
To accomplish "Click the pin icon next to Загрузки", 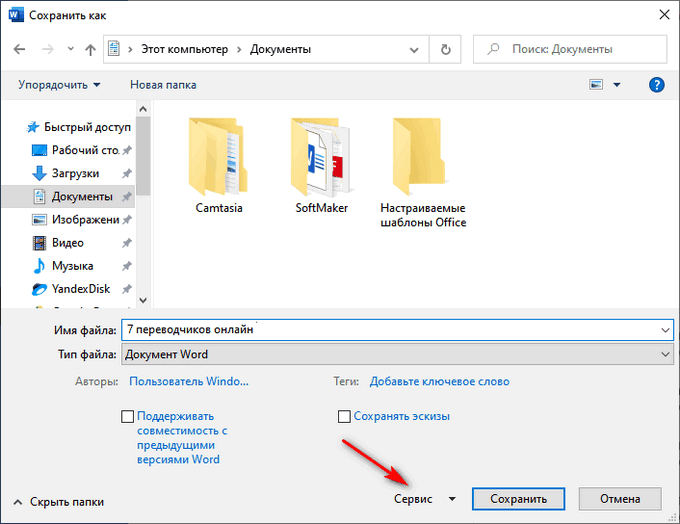I will (127, 174).
